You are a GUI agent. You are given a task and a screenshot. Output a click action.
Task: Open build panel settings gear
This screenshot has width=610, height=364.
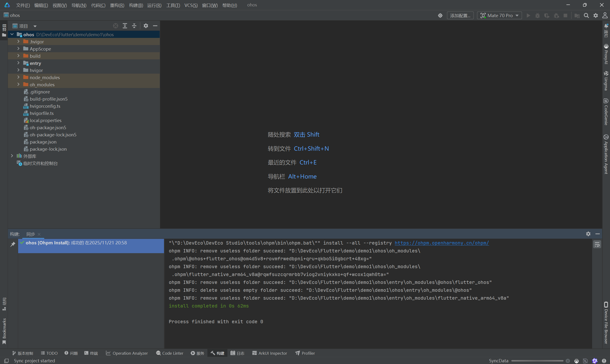588,234
